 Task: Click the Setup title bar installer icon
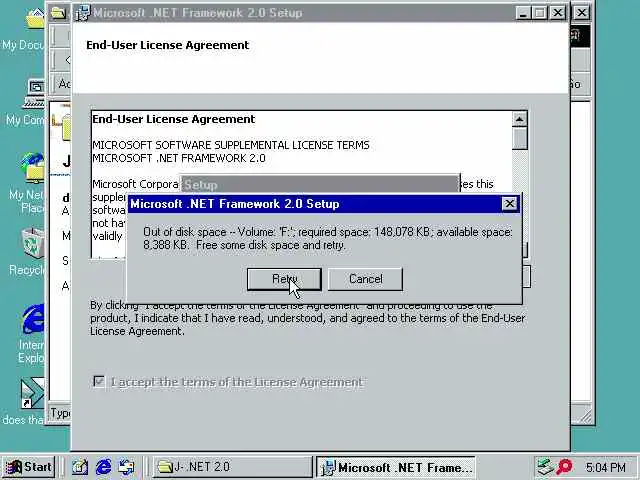point(82,13)
